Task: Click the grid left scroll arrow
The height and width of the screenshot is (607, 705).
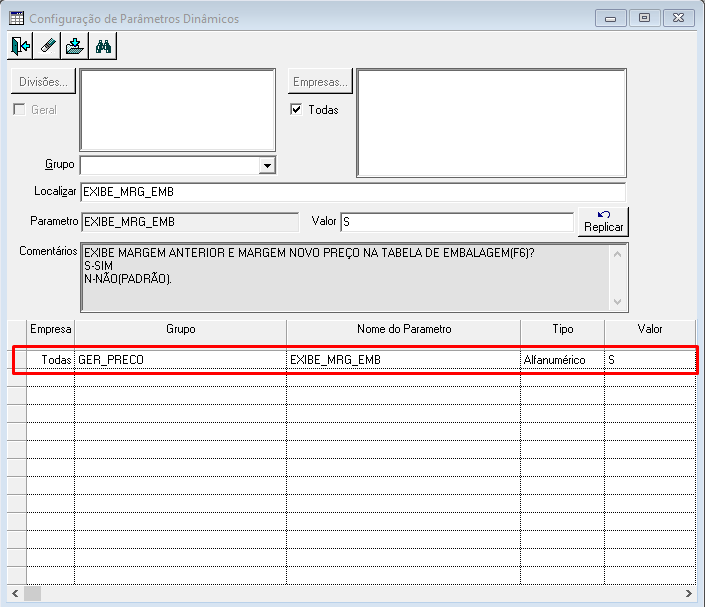Action: pyautogui.click(x=15, y=594)
